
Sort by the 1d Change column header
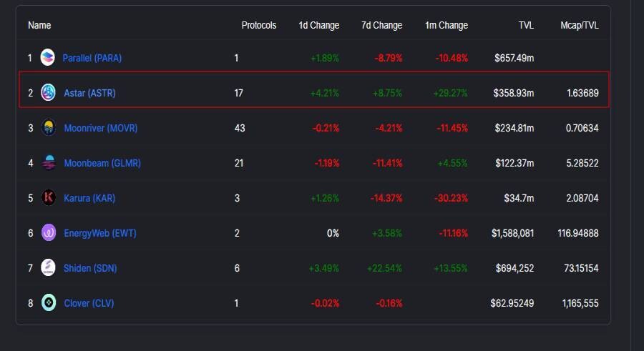(318, 26)
